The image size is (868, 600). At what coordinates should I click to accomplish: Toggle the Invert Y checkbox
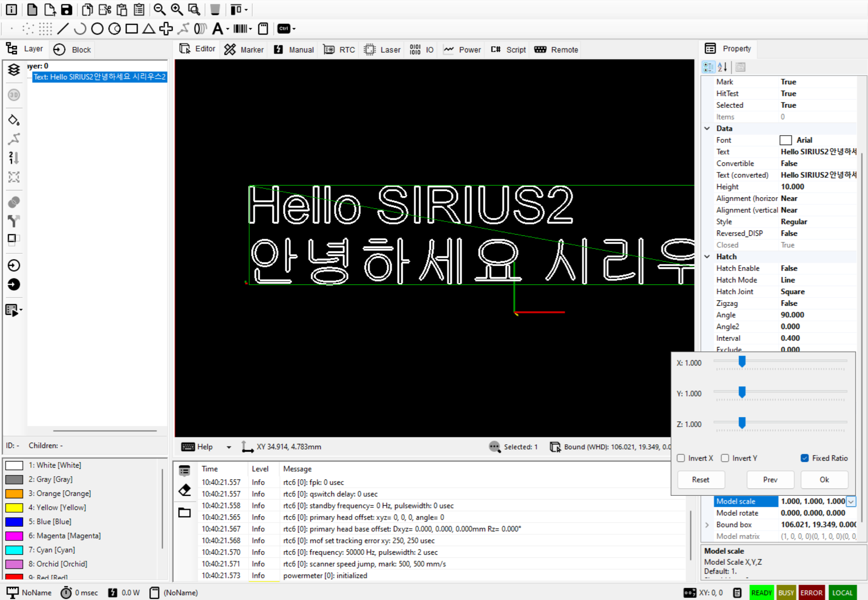pyautogui.click(x=725, y=458)
